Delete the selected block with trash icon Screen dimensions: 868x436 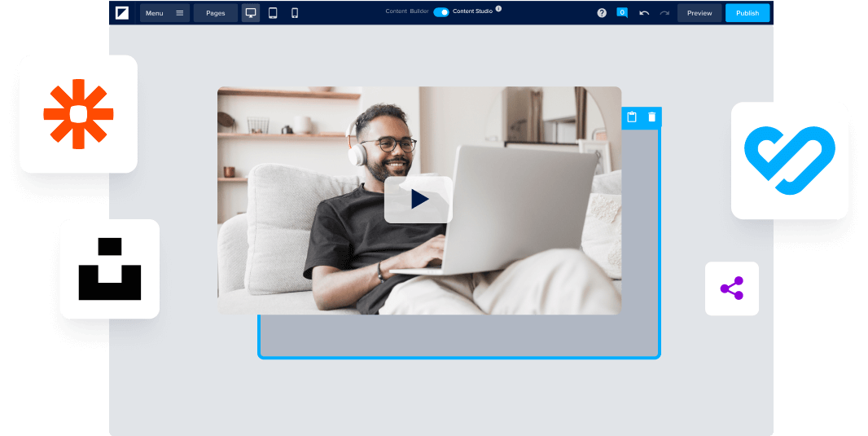651,117
